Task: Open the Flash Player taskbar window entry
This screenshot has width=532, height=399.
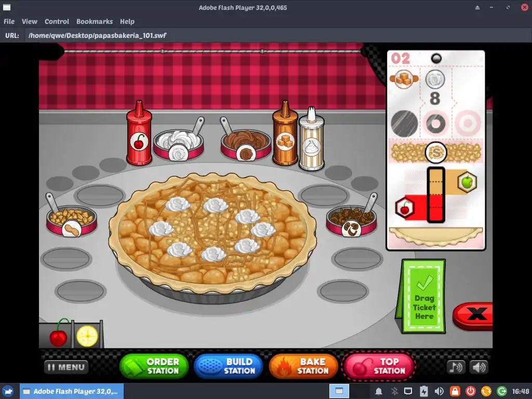Action: pos(72,392)
